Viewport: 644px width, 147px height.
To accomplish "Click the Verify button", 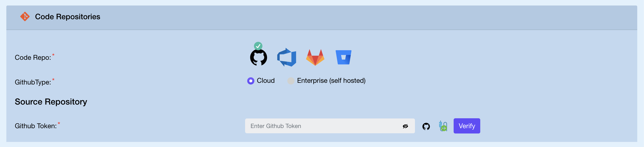I will point(467,126).
